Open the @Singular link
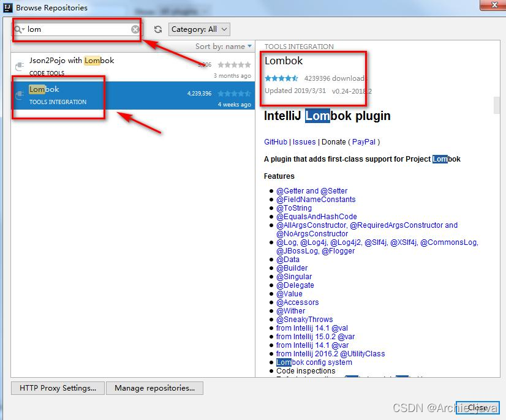Screen dimensions: 506x420 click(x=294, y=277)
